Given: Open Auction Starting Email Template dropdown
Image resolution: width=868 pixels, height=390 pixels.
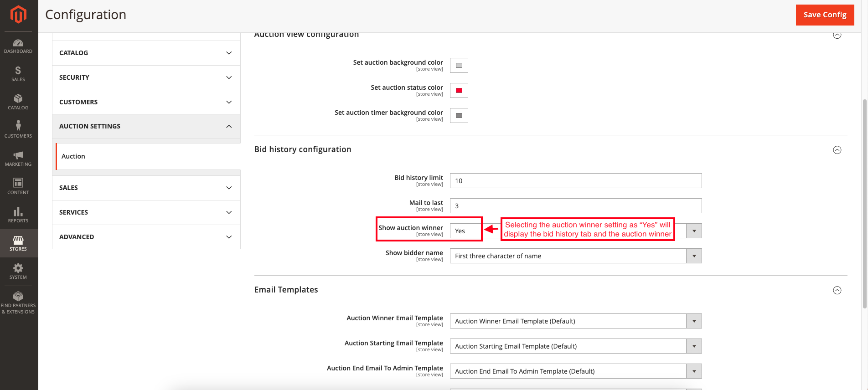Looking at the screenshot, I should coord(575,346).
